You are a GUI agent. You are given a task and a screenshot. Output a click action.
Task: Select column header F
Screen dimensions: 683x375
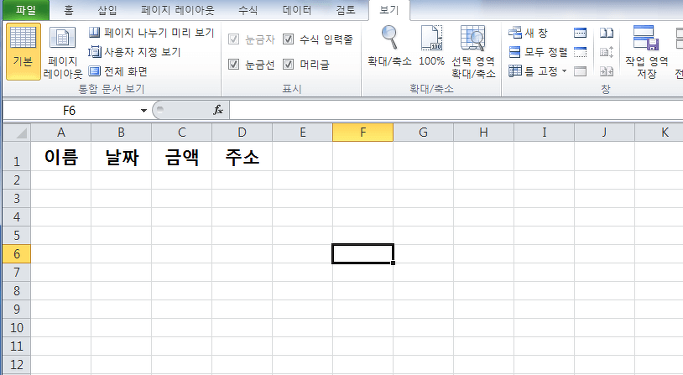coord(363,132)
